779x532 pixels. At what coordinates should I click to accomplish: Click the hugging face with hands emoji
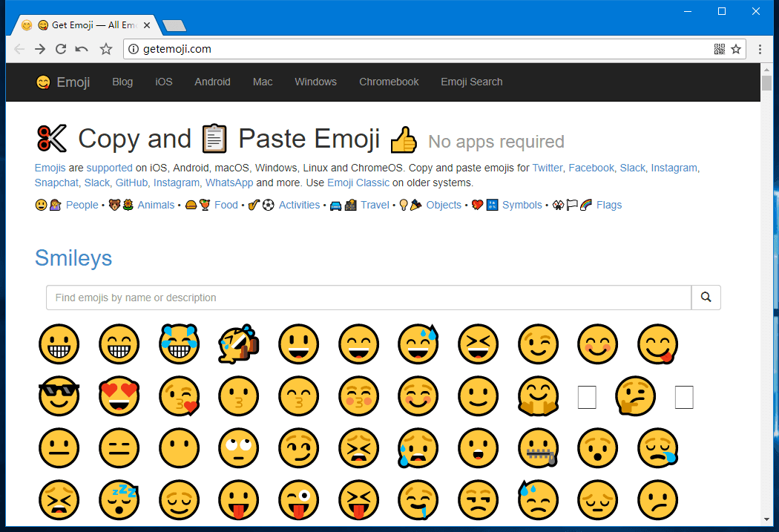(538, 396)
